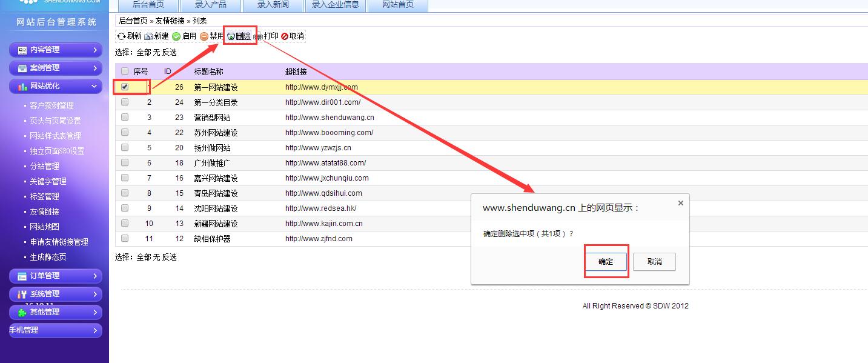Click the http://www.shenduwang.cn hyperlink
868x363 pixels.
tap(330, 118)
